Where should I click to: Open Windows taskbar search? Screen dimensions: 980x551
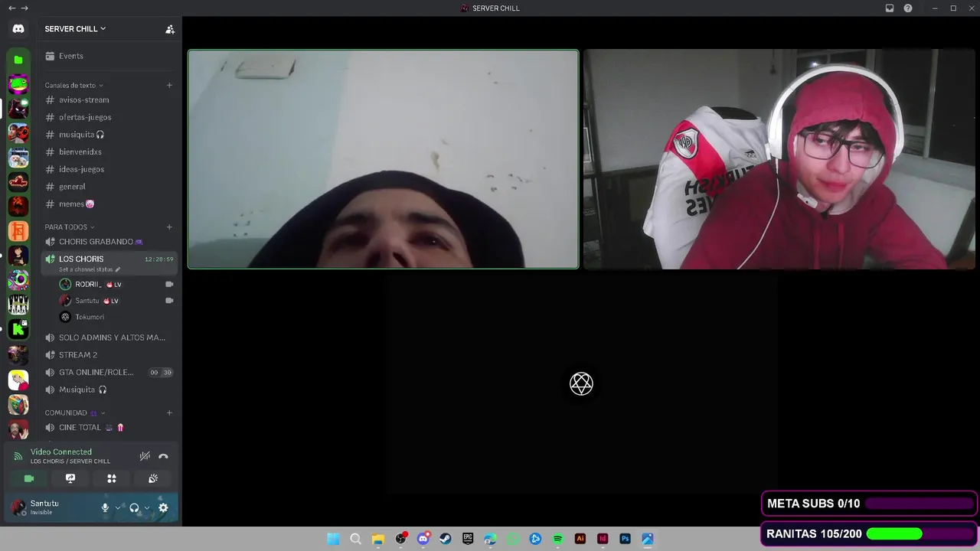coord(355,539)
